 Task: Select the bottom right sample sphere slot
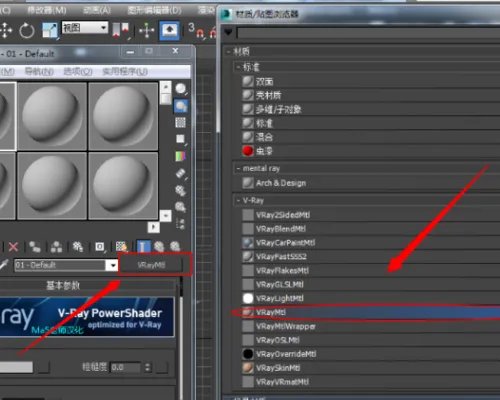click(x=123, y=186)
